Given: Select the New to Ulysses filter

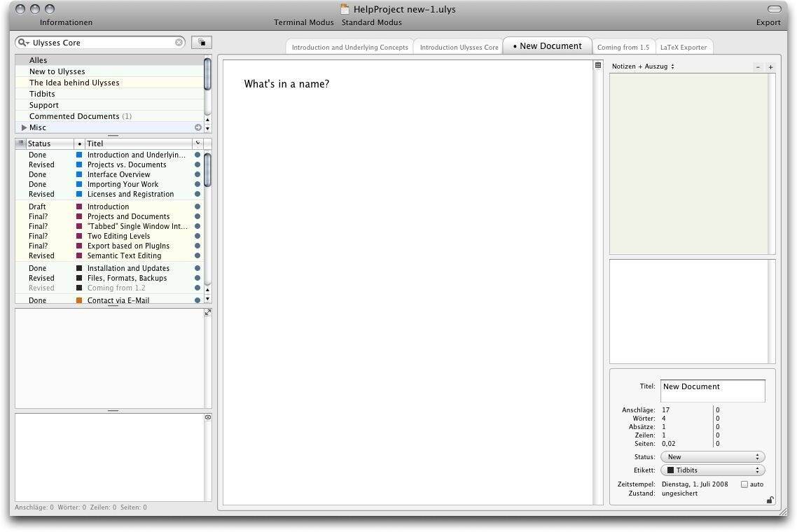Looking at the screenshot, I should tap(109, 71).
